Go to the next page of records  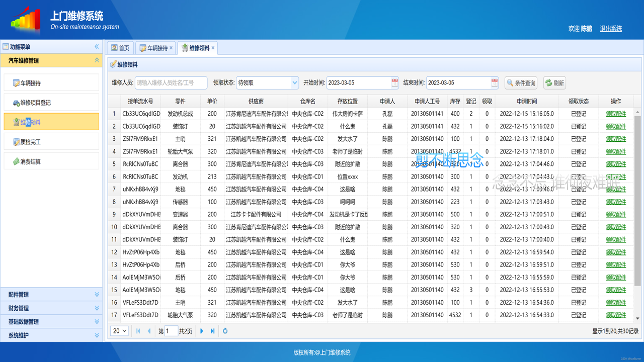pyautogui.click(x=202, y=331)
